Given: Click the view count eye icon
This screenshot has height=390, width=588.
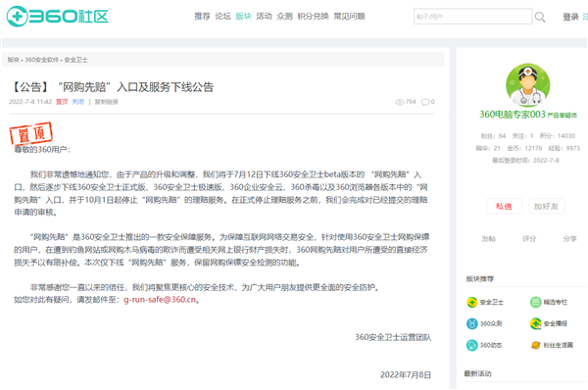Looking at the screenshot, I should pyautogui.click(x=400, y=102).
